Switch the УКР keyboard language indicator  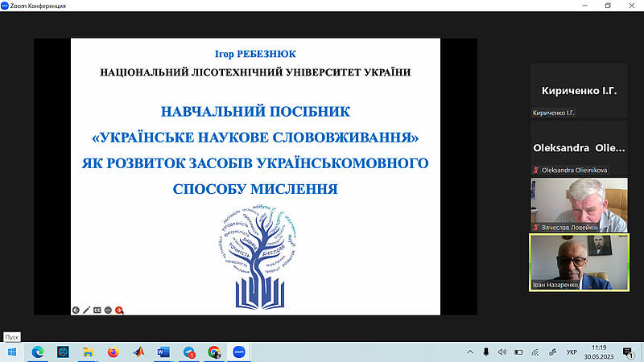pyautogui.click(x=572, y=352)
